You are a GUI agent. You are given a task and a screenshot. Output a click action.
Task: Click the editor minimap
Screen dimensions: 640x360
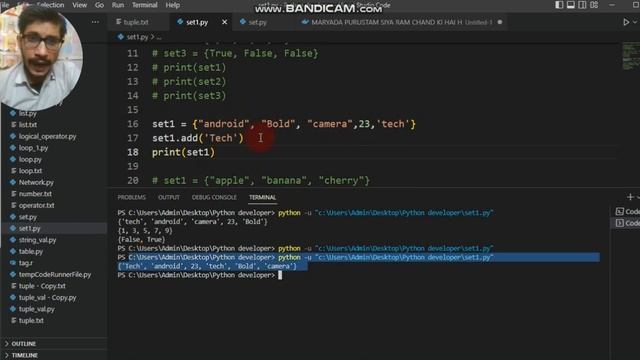pos(631,56)
